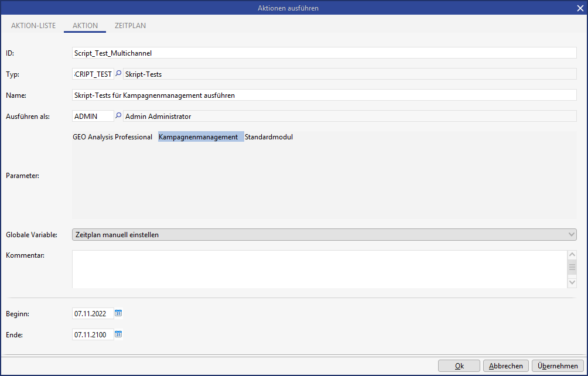Switch to the AKTION-LISTE tab

(x=33, y=26)
